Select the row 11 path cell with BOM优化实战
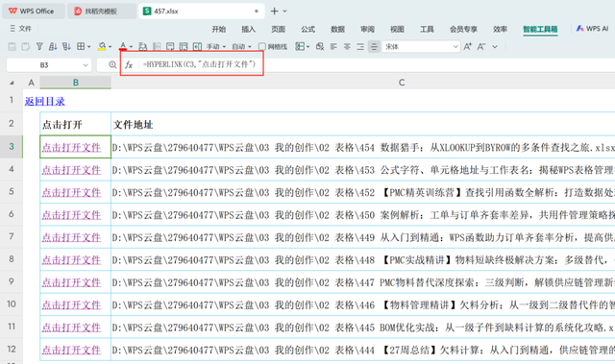This screenshot has height=364, width=615. [363, 328]
